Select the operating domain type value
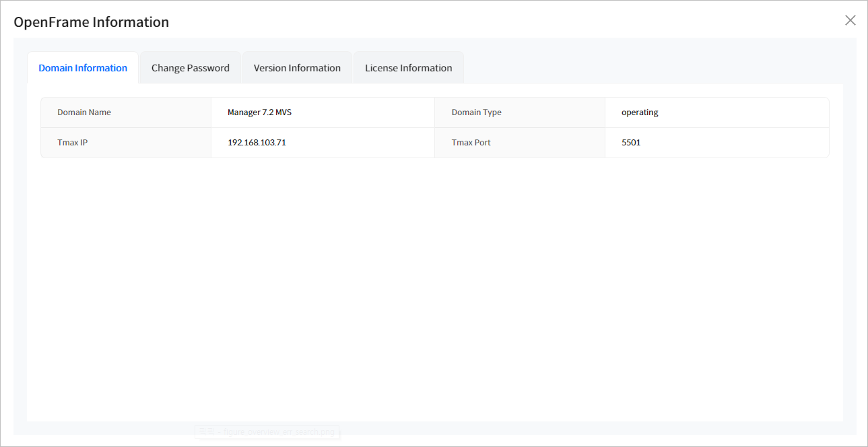The height and width of the screenshot is (447, 868). pos(640,112)
